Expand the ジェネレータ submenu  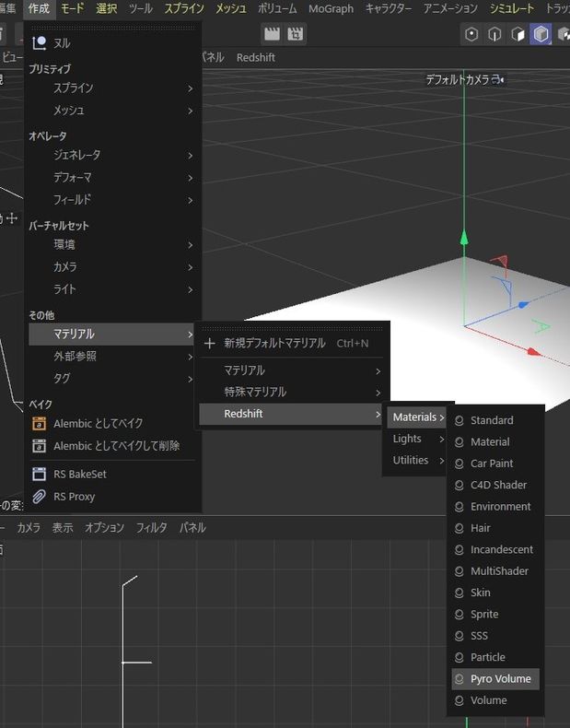(x=111, y=155)
